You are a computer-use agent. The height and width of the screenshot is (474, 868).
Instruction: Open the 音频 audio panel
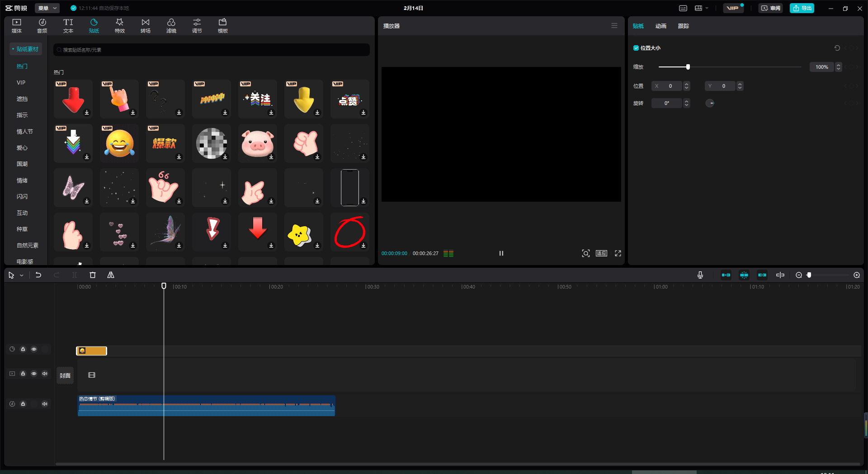point(42,26)
